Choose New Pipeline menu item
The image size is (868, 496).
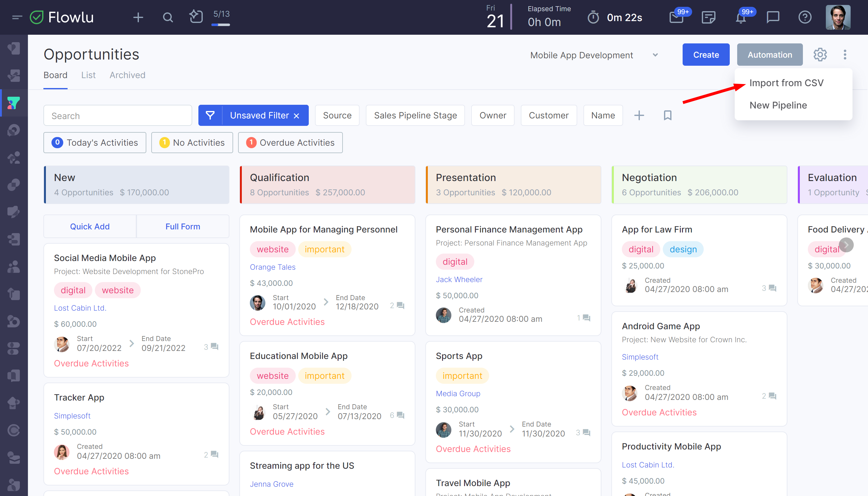pos(778,105)
